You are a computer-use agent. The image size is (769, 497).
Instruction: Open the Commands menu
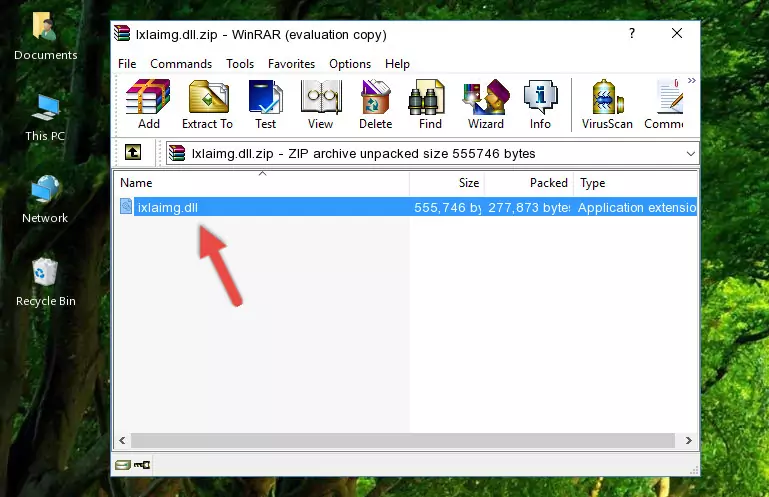[181, 64]
